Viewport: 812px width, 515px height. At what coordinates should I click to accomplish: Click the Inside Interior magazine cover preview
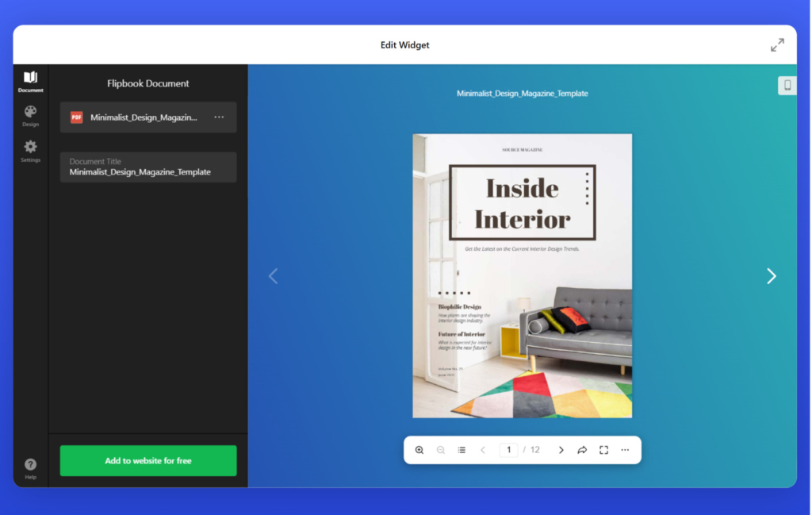pyautogui.click(x=521, y=275)
